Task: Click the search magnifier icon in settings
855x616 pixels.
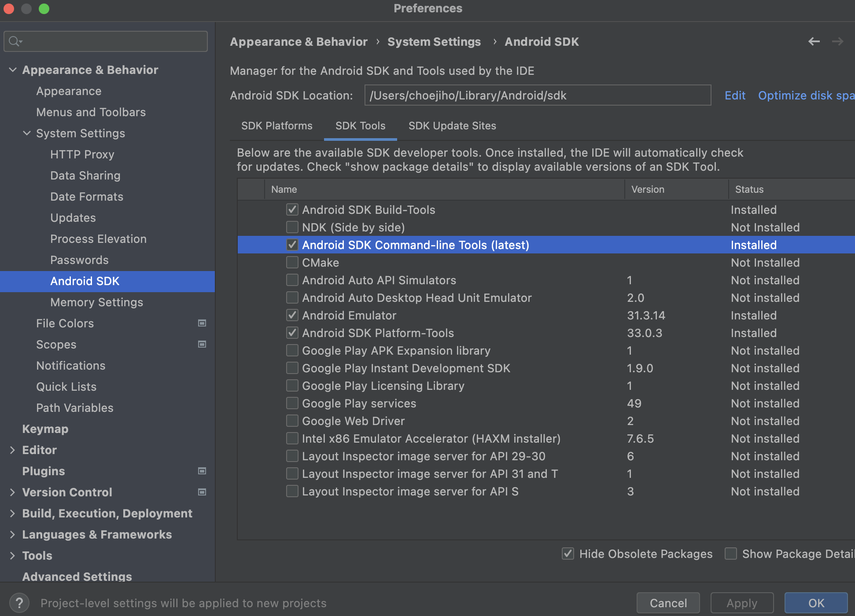Action: [x=15, y=41]
